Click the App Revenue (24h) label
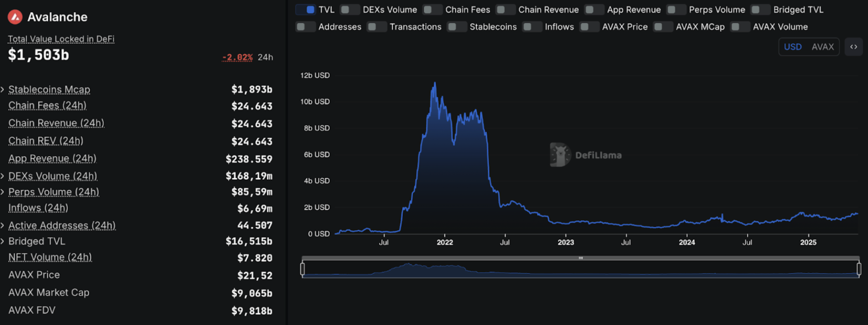This screenshot has height=325, width=868. (52, 159)
